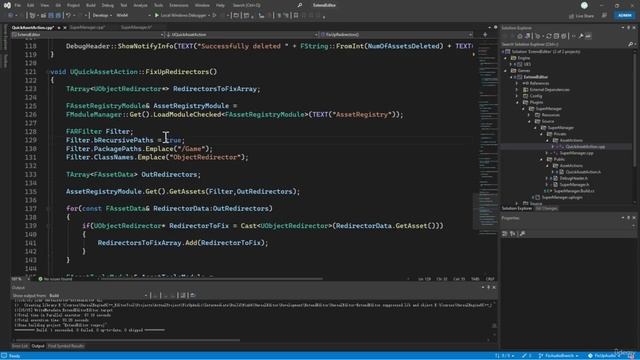The image size is (640, 360).
Task: Click Solution Explorer refresh icon
Action: coord(549,36)
